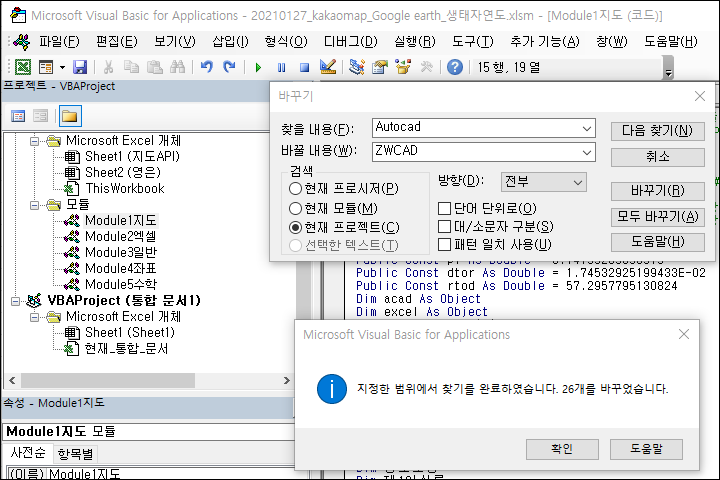Click the Break pause icon

(x=281, y=68)
